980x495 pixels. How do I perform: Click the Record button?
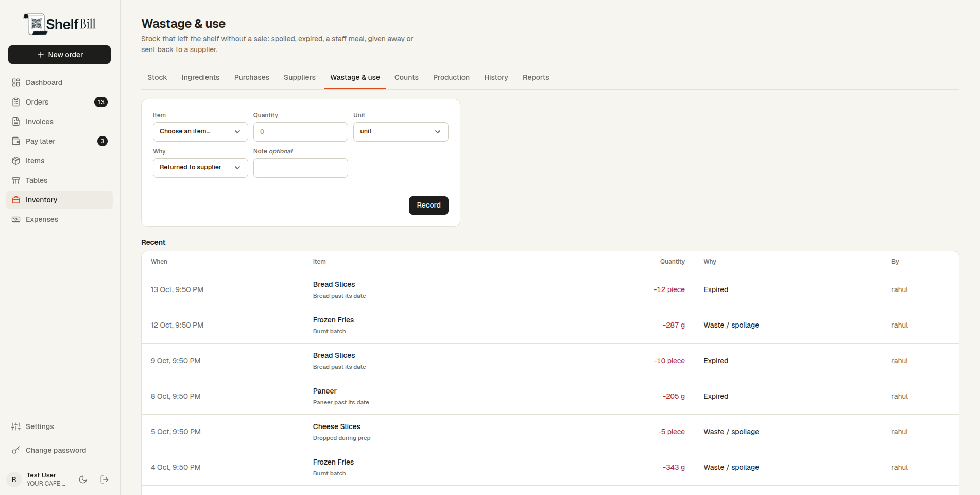[428, 206]
